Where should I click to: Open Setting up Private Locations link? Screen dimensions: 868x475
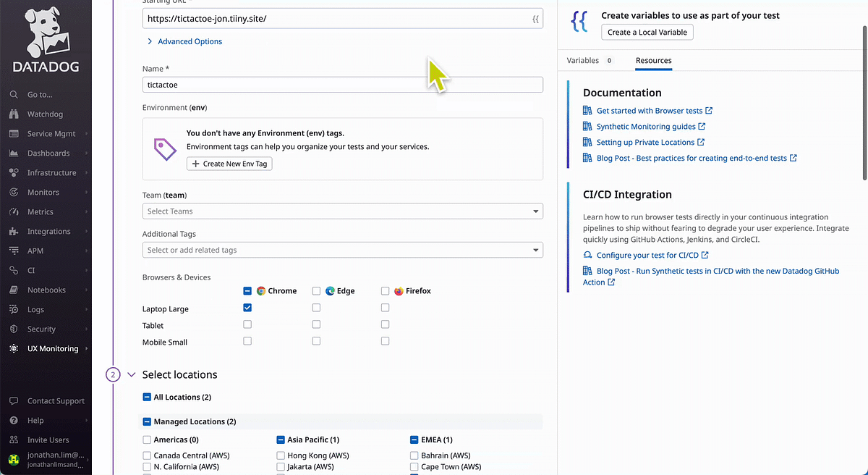645,143
